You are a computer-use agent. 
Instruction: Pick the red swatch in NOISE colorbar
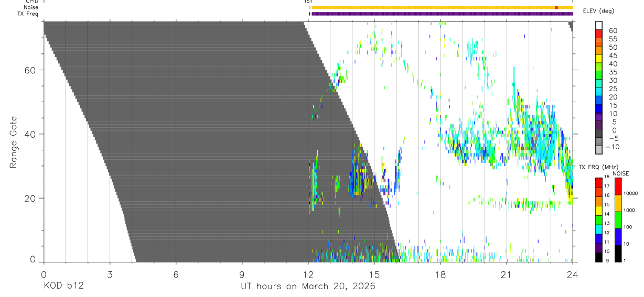(x=618, y=186)
